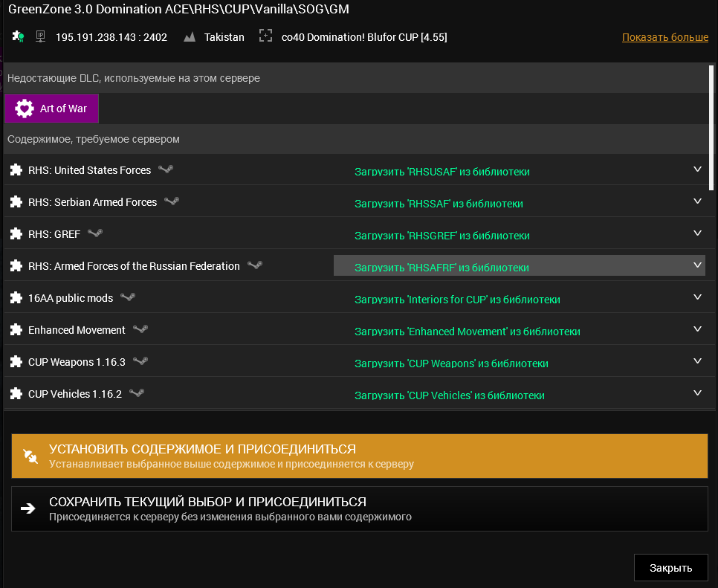Click puzzle icon of RHS: Armed Forces of the Russian Federation

pos(16,266)
